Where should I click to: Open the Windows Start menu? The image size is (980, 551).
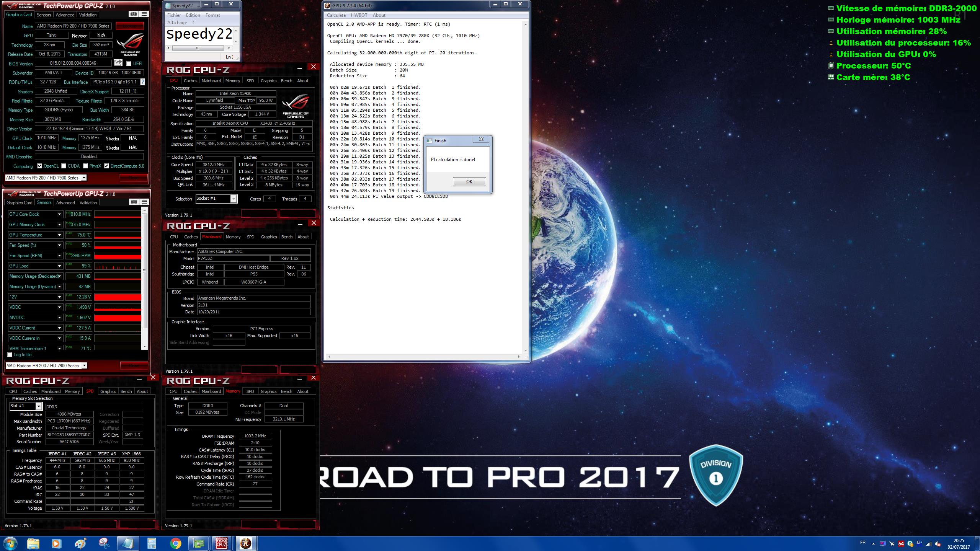pos(10,543)
